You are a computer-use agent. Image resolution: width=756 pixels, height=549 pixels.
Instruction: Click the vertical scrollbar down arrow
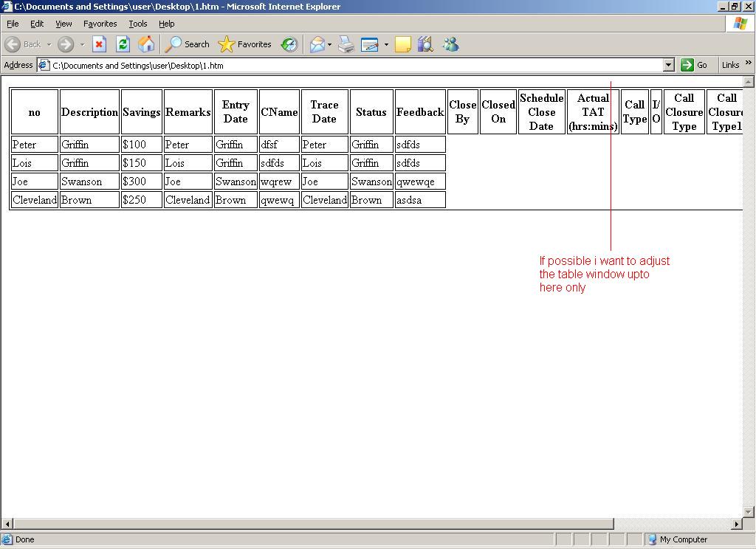tap(749, 512)
